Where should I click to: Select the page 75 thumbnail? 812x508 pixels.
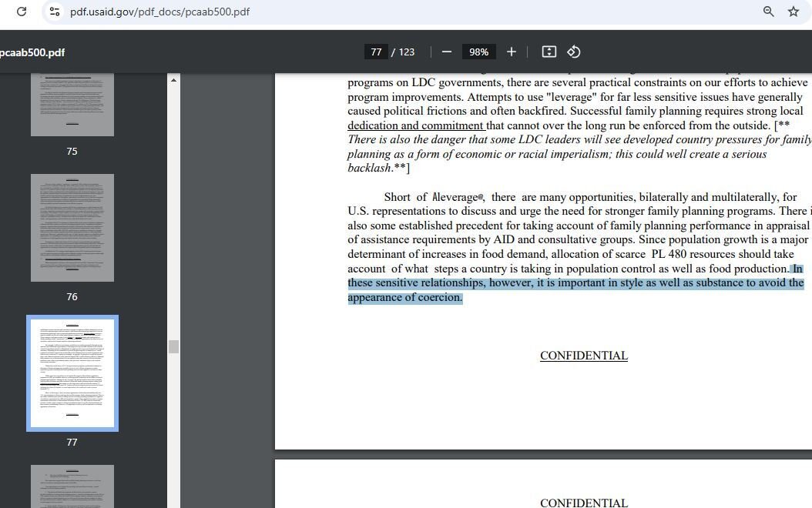click(x=72, y=105)
